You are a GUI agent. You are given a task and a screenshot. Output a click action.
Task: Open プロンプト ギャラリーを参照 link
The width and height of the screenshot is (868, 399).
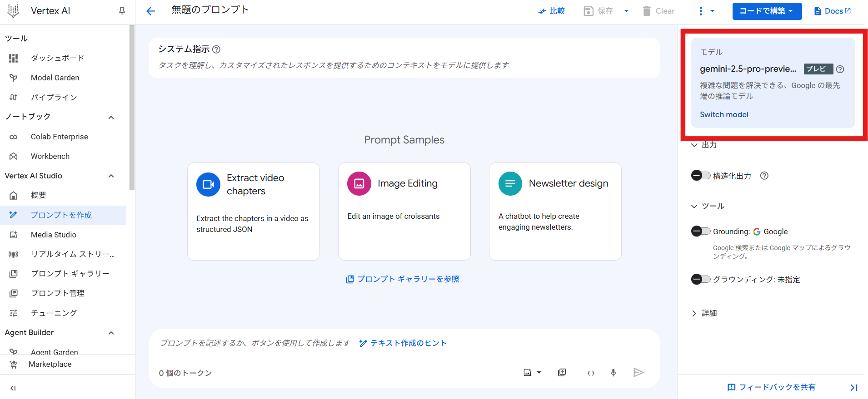[x=403, y=279]
